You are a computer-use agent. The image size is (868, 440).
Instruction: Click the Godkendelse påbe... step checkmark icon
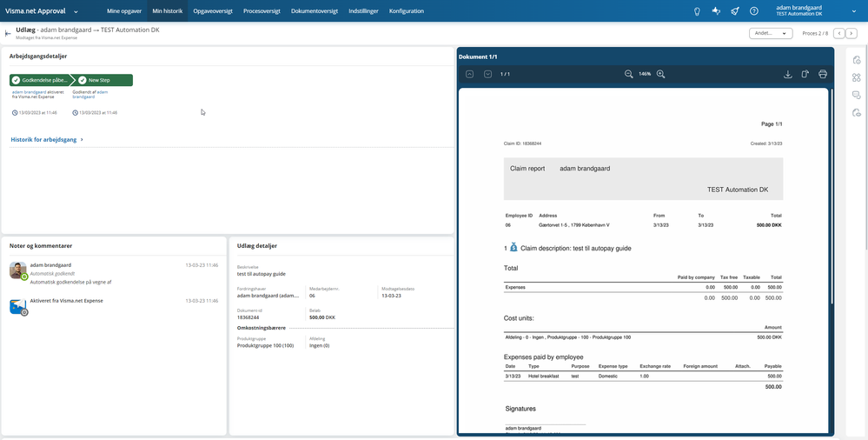(16, 80)
